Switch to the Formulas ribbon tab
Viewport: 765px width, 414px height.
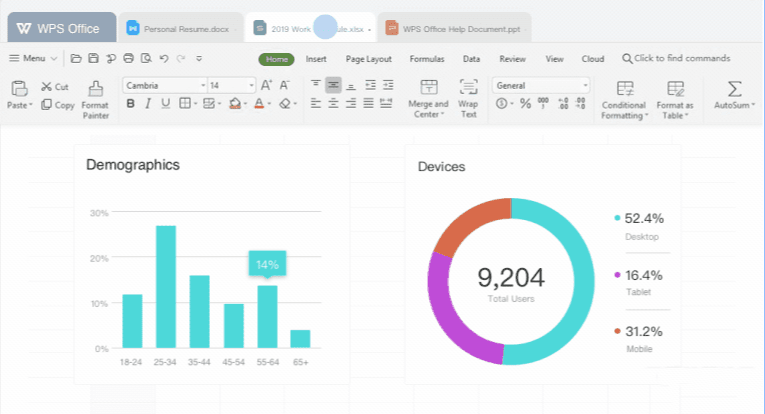click(x=427, y=59)
